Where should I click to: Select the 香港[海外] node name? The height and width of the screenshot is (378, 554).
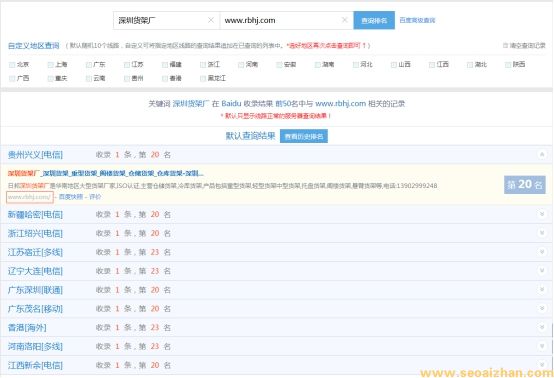click(27, 327)
